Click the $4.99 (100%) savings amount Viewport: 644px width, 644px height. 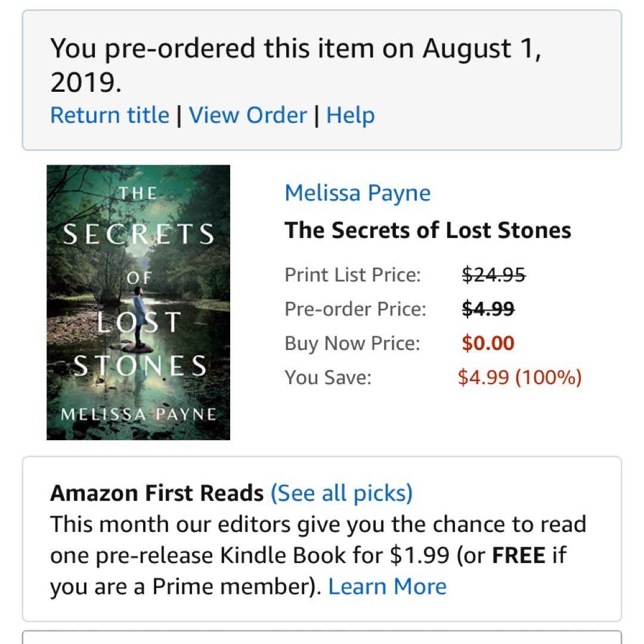pos(519,377)
